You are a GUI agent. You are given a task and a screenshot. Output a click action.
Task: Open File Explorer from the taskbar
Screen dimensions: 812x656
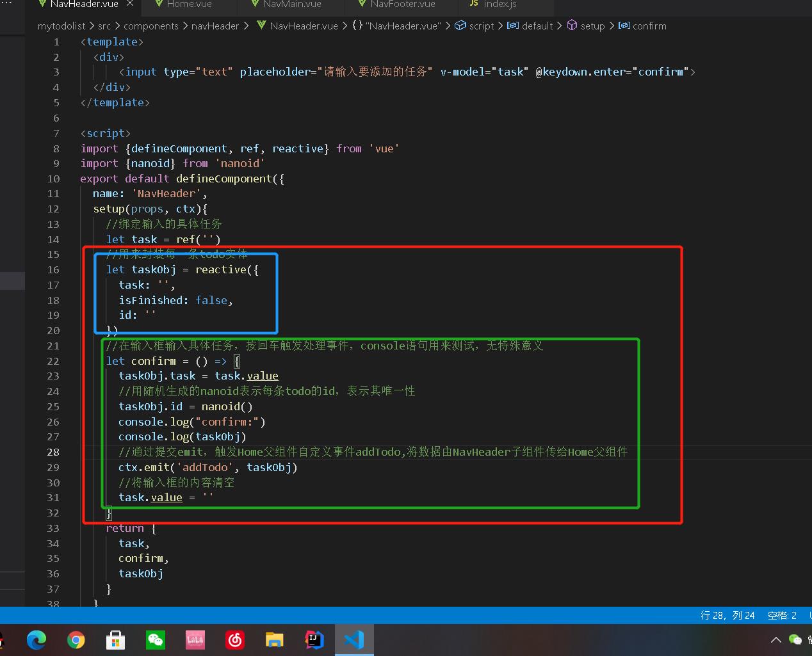coord(275,639)
